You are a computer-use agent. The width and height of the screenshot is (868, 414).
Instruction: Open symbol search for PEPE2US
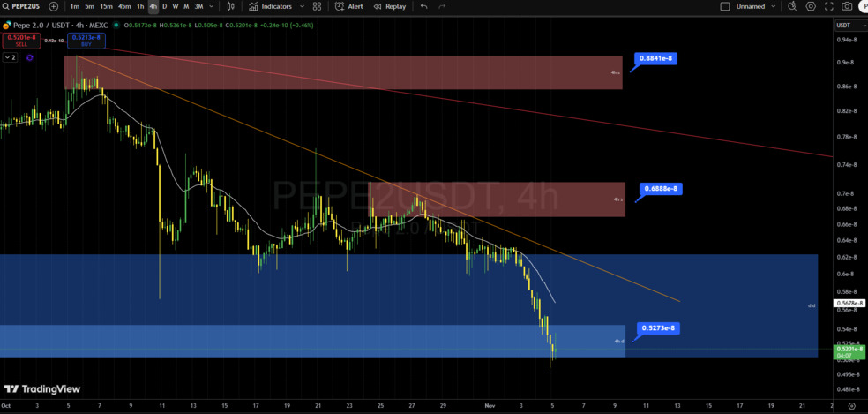click(25, 6)
